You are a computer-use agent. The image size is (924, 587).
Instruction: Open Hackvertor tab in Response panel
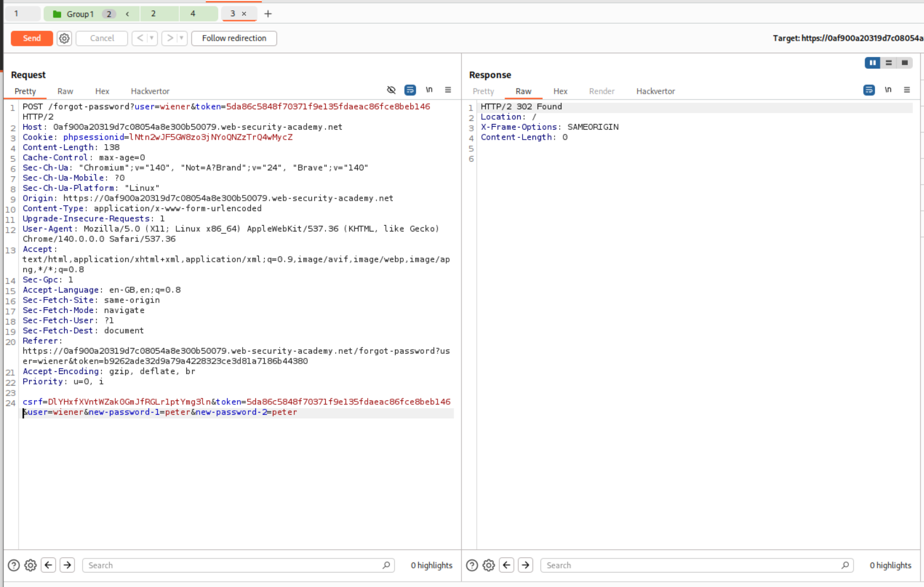[655, 91]
